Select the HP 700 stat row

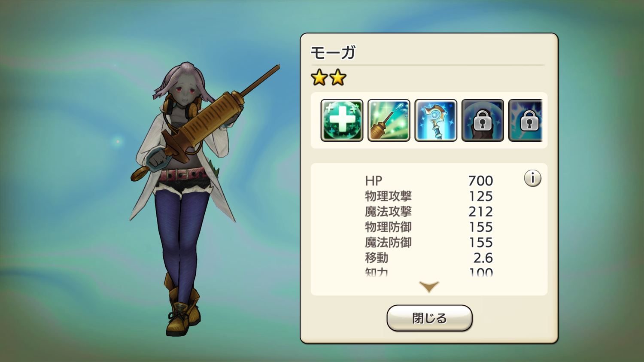click(x=429, y=181)
